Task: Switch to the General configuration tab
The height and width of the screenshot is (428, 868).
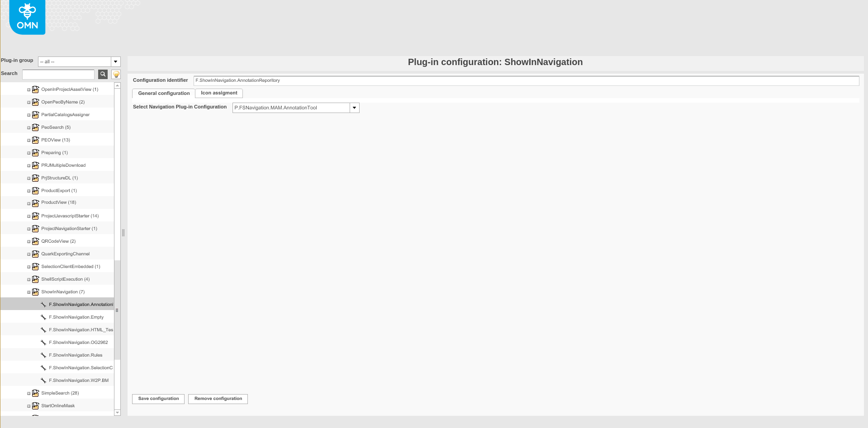Action: tap(164, 93)
